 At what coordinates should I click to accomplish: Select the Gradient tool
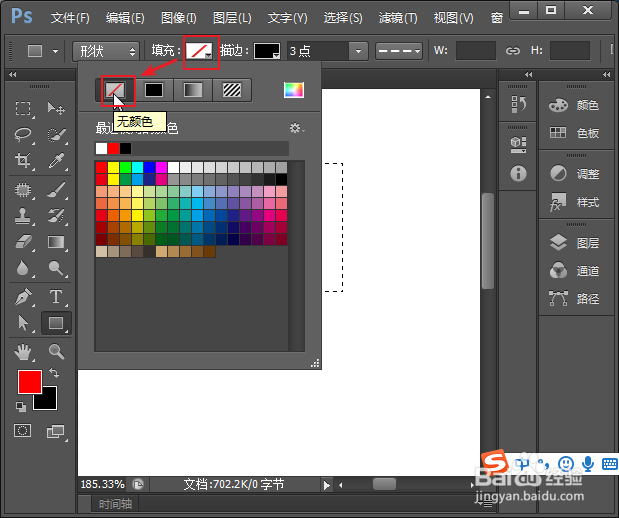point(56,242)
